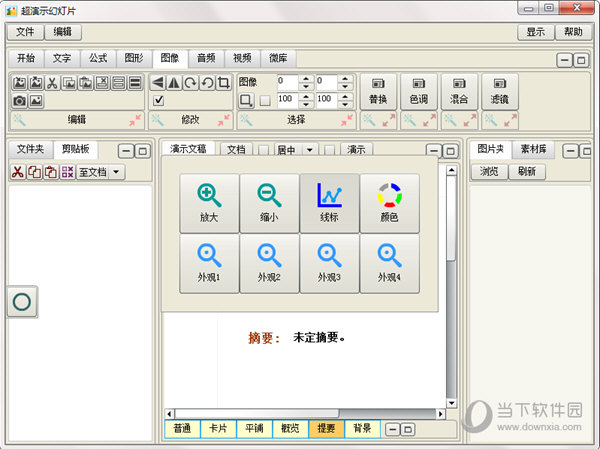The height and width of the screenshot is (449, 600).
Task: Click the picture icon beside the camera
Action: pos(36,101)
